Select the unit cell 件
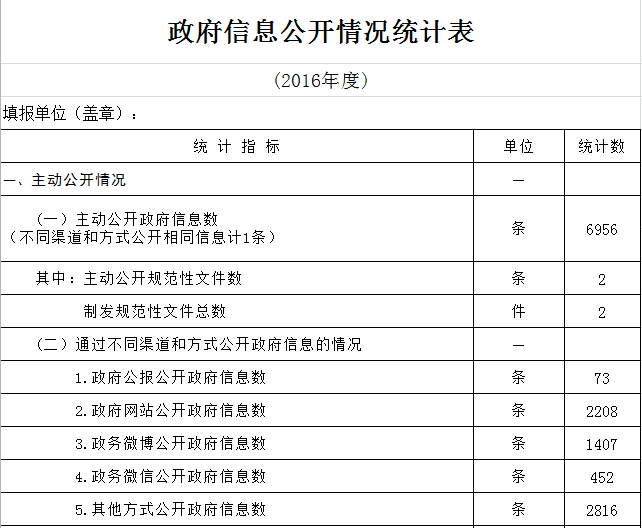The height and width of the screenshot is (528, 642). coord(518,312)
